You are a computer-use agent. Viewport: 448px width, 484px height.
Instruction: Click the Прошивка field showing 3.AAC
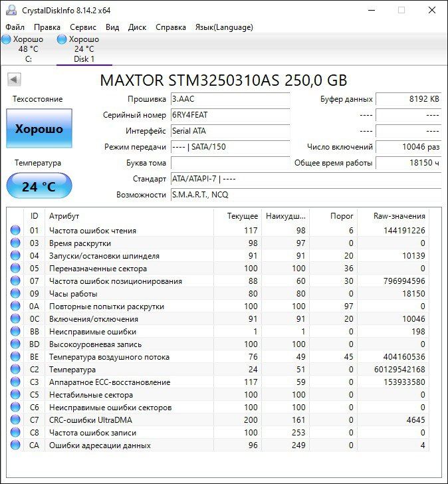pos(230,99)
